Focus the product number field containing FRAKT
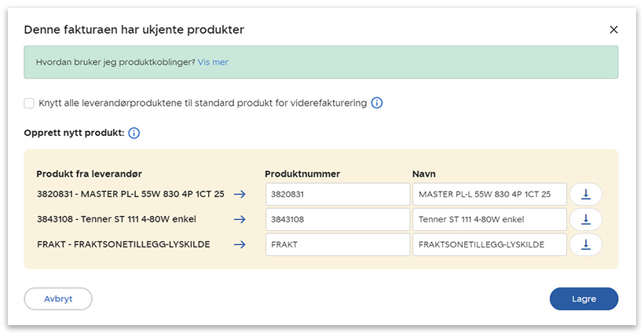 coord(336,244)
